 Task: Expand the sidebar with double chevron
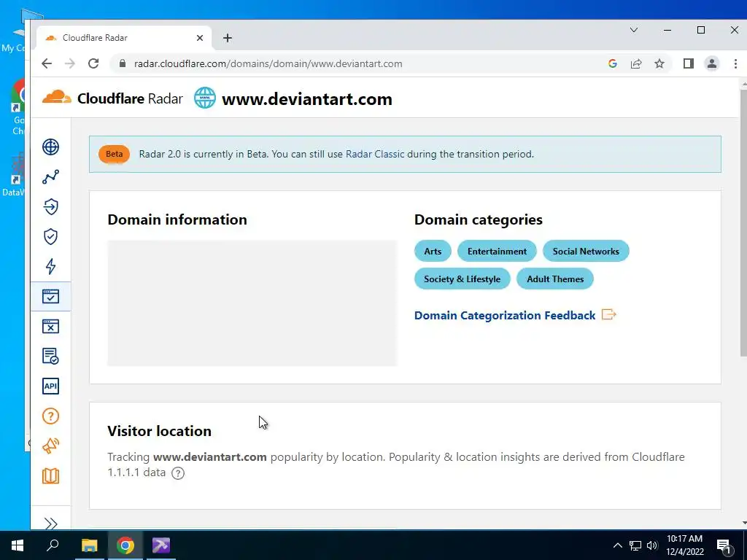click(x=50, y=524)
